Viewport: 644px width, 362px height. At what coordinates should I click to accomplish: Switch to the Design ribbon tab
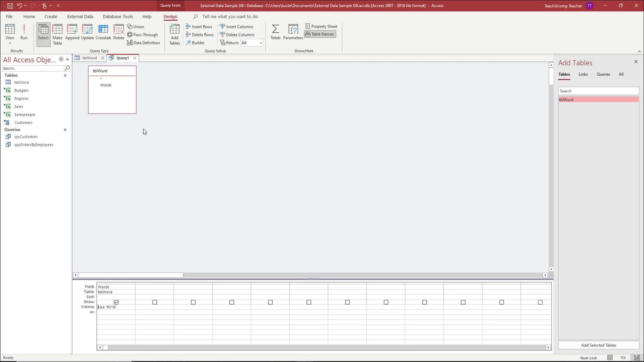tap(169, 16)
